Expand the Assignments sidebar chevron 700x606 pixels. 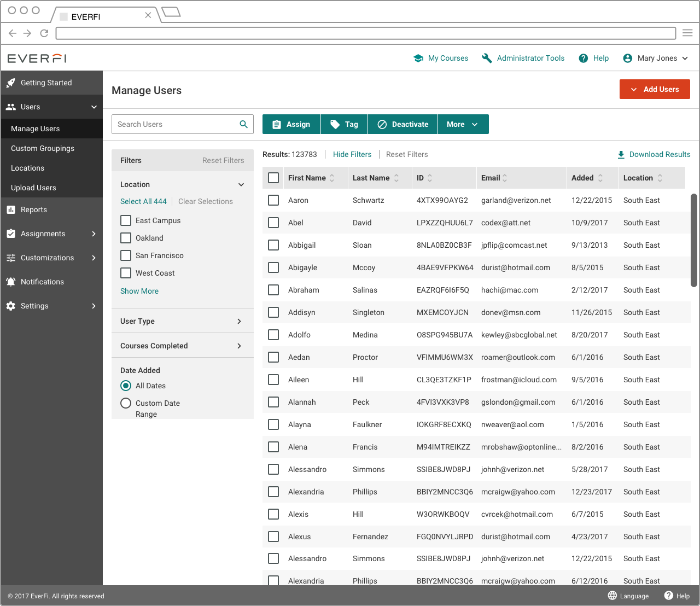94,234
